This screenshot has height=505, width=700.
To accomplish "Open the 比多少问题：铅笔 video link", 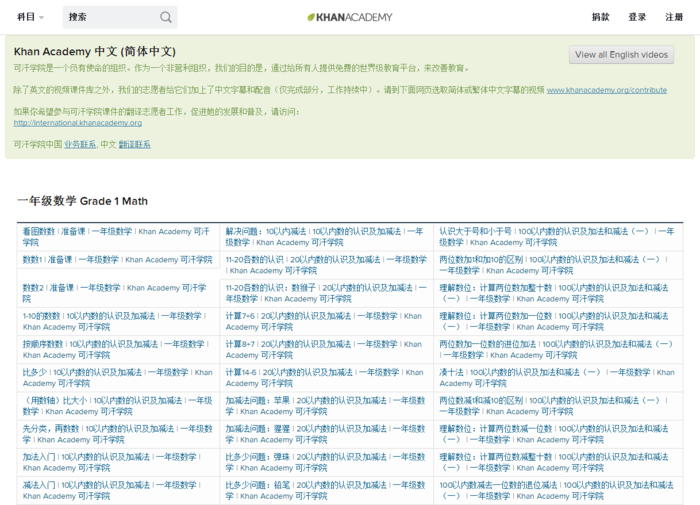I will point(325,490).
